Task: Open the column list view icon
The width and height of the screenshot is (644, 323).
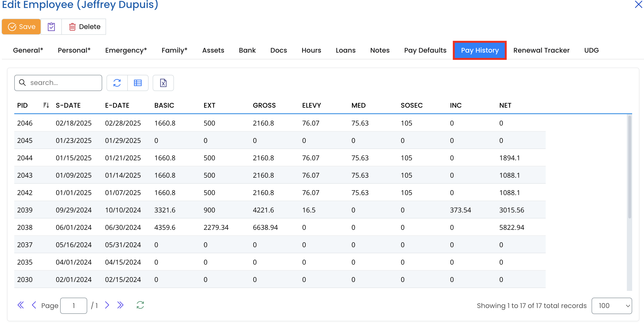Action: coord(138,83)
